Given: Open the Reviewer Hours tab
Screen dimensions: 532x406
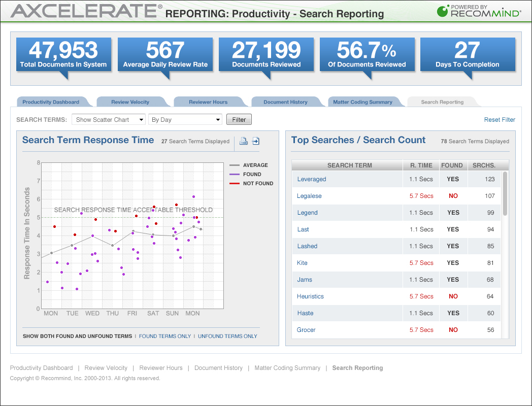Looking at the screenshot, I should (208, 102).
